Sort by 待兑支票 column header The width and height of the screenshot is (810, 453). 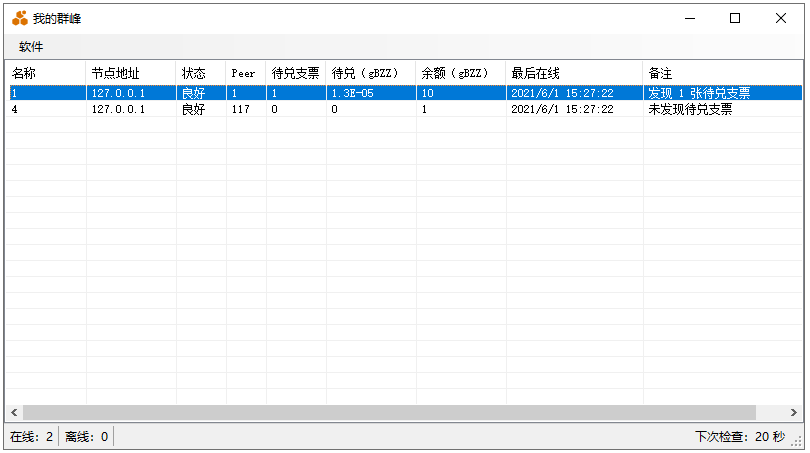pos(295,73)
